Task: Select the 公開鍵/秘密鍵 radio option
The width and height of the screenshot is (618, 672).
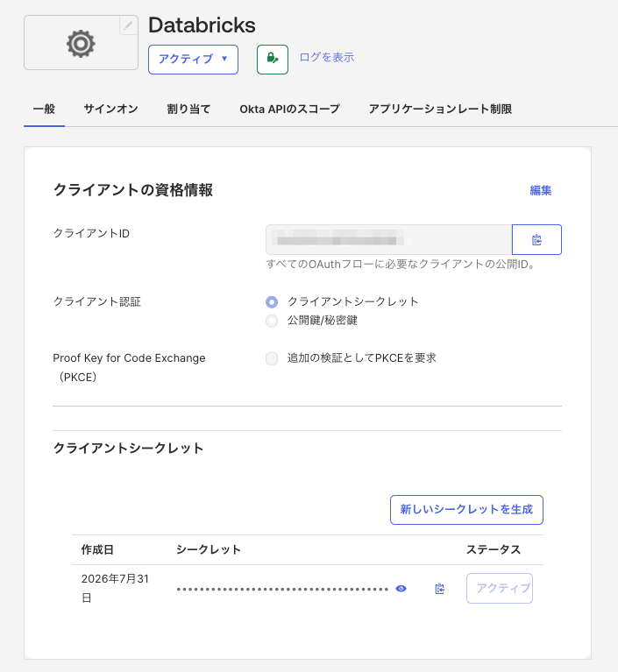Action: point(272,321)
